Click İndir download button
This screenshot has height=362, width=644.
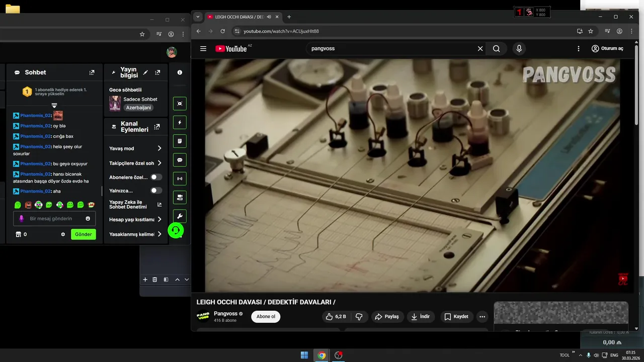(421, 317)
